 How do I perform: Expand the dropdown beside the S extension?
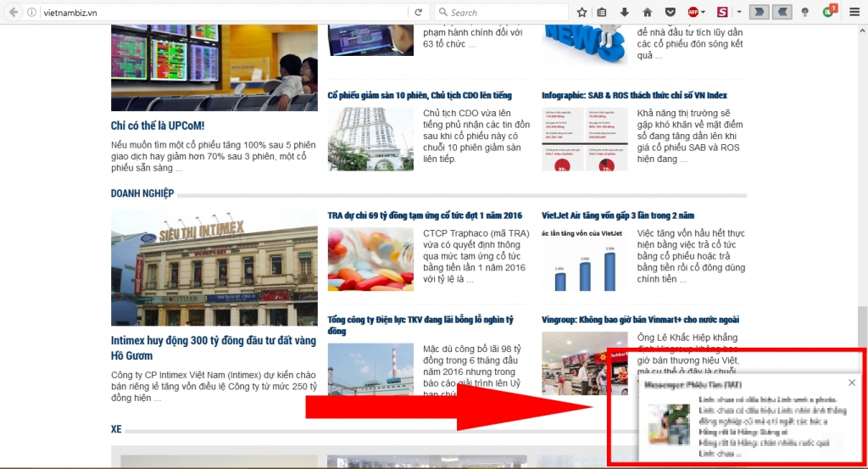click(x=739, y=12)
